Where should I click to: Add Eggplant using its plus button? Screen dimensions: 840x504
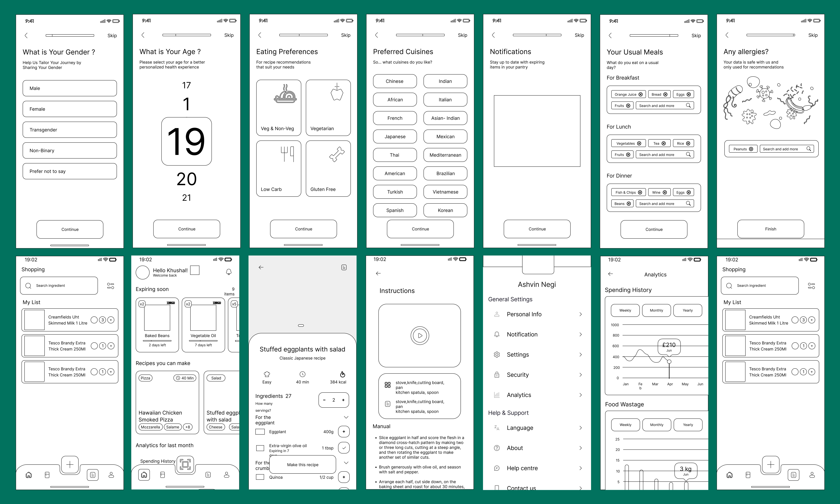click(344, 432)
